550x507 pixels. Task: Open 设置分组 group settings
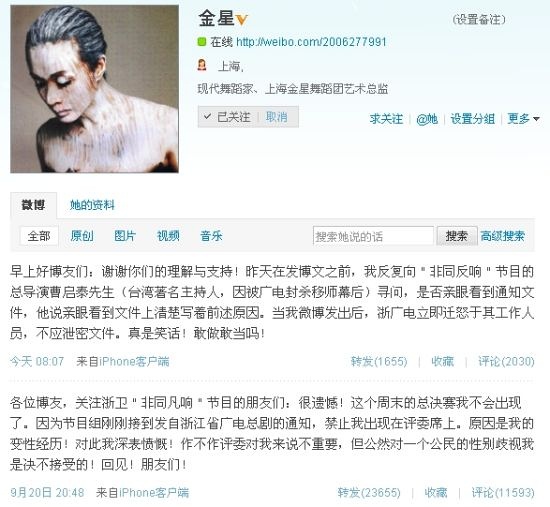coord(473,119)
